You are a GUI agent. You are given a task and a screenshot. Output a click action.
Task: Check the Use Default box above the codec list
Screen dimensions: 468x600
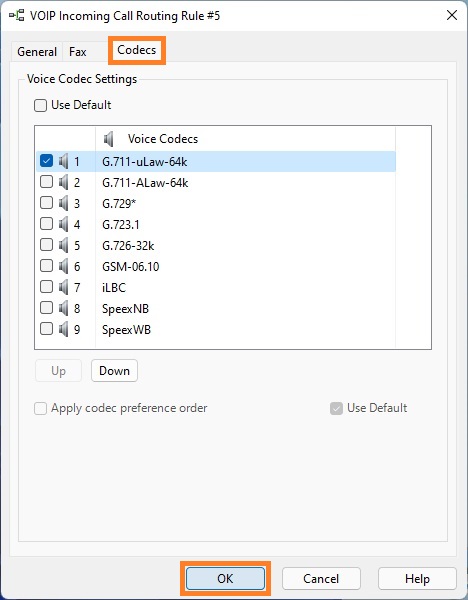tap(41, 105)
